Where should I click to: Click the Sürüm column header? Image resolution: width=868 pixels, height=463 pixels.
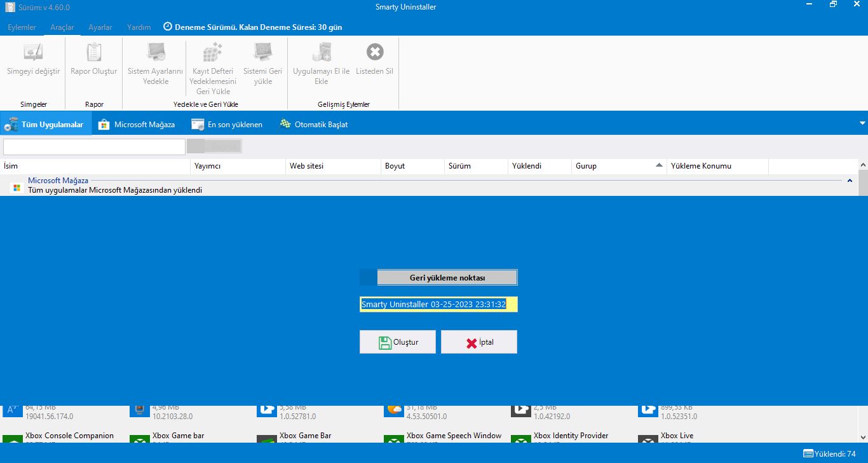[477, 166]
